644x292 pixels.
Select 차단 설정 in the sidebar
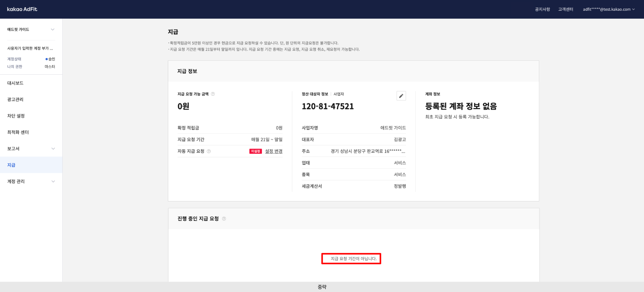pyautogui.click(x=16, y=116)
